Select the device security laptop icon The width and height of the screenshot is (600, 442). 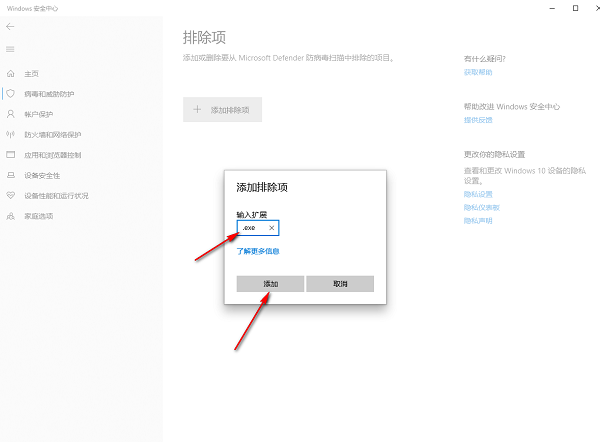click(11, 175)
